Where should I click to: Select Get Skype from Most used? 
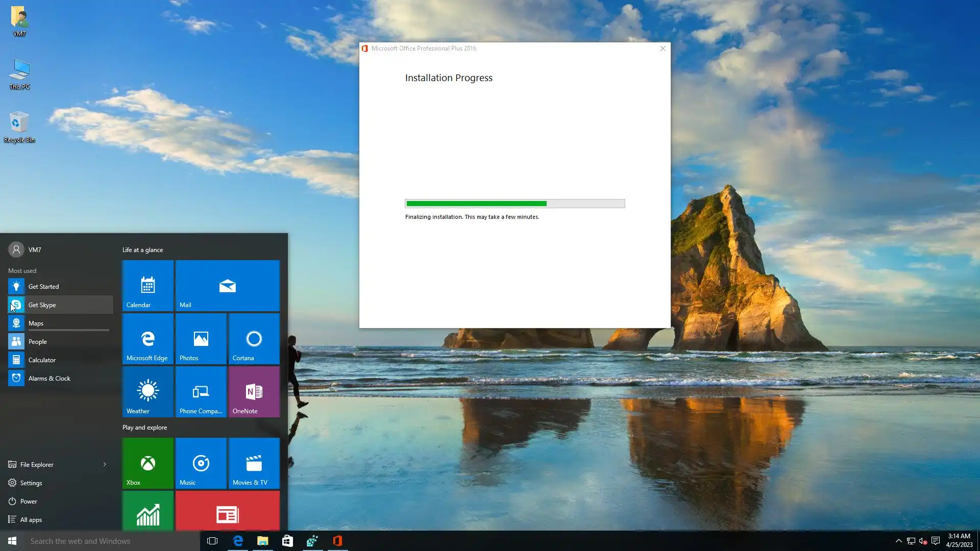pos(42,305)
